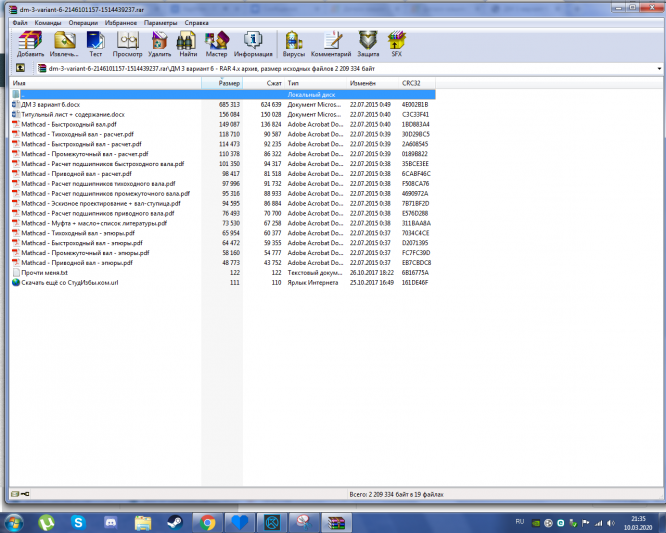Open the Файл menu

[x=20, y=23]
